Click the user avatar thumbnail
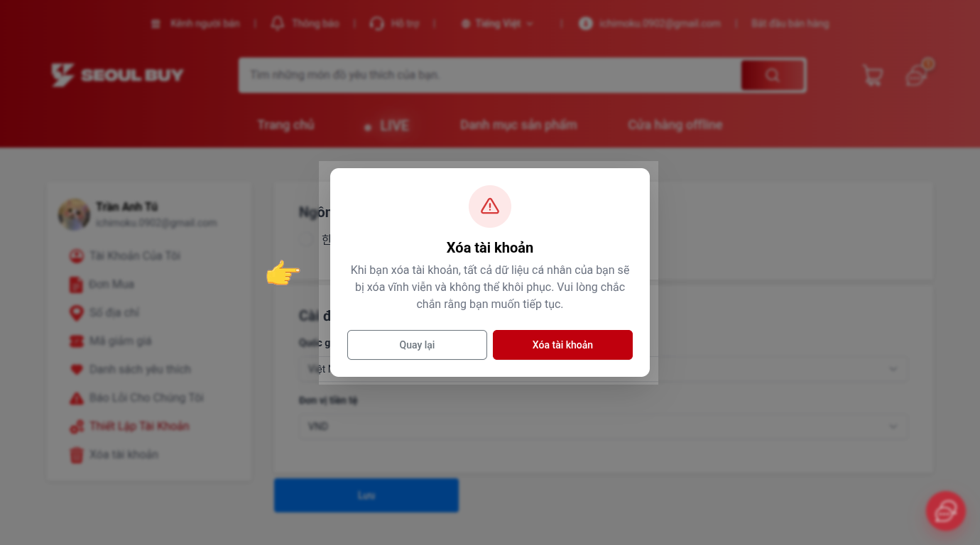Image resolution: width=980 pixels, height=545 pixels. [x=74, y=214]
